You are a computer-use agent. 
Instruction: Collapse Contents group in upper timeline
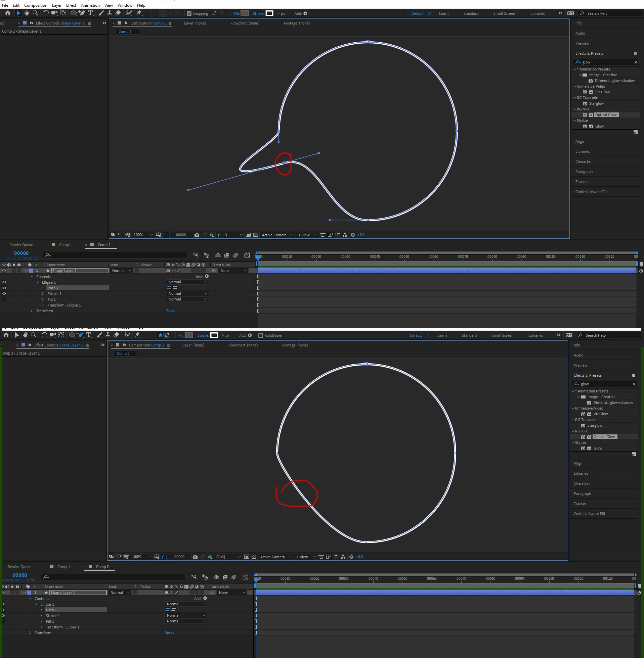(x=32, y=276)
